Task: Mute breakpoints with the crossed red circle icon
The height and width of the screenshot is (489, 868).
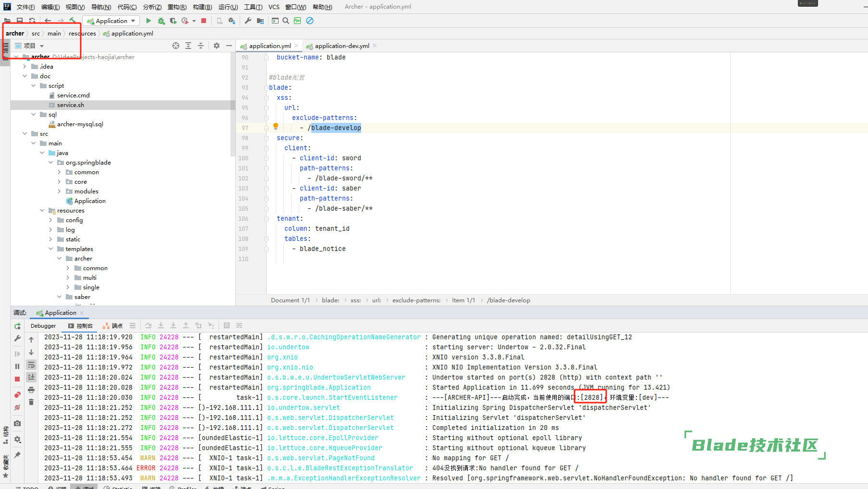Action: tap(17, 407)
